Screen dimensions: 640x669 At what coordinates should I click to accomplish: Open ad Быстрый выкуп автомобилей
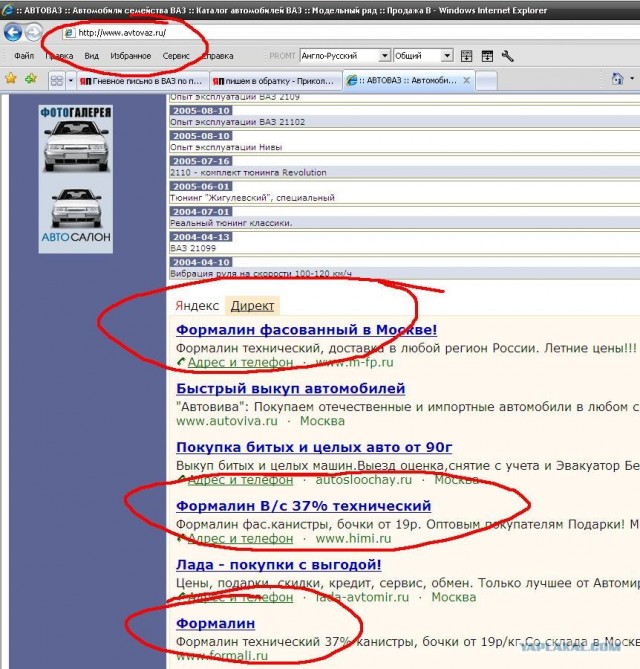click(x=291, y=389)
